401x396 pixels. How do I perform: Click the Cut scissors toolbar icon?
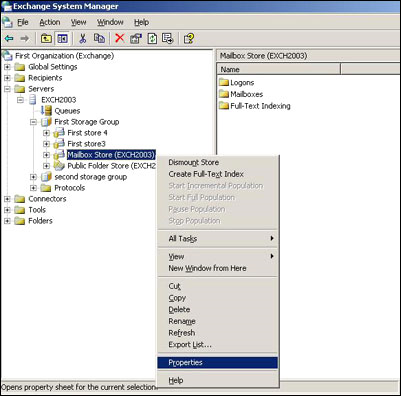coord(83,39)
